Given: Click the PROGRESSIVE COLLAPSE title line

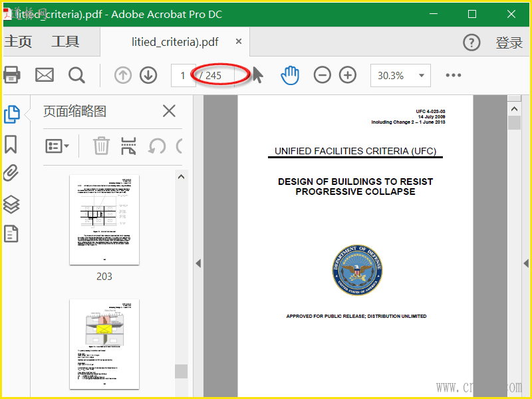Looking at the screenshot, I should [x=355, y=192].
